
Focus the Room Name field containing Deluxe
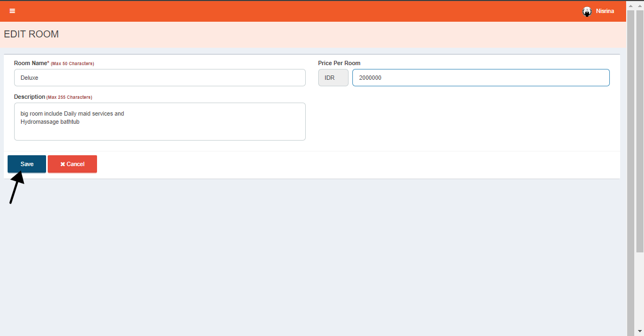[x=159, y=78]
